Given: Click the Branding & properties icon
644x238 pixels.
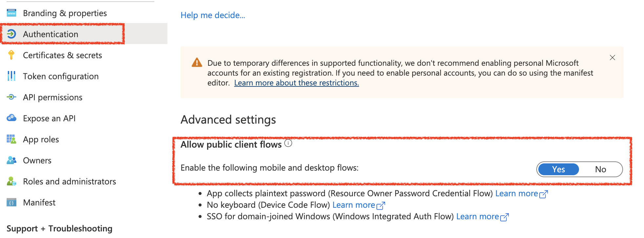Looking at the screenshot, I should [x=11, y=13].
